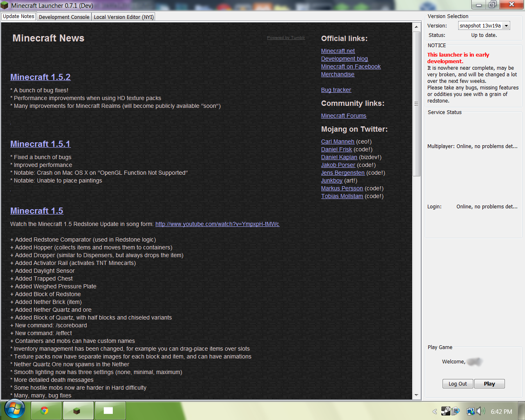Click the "Up to date." status text
This screenshot has width=525, height=420.
[x=484, y=35]
